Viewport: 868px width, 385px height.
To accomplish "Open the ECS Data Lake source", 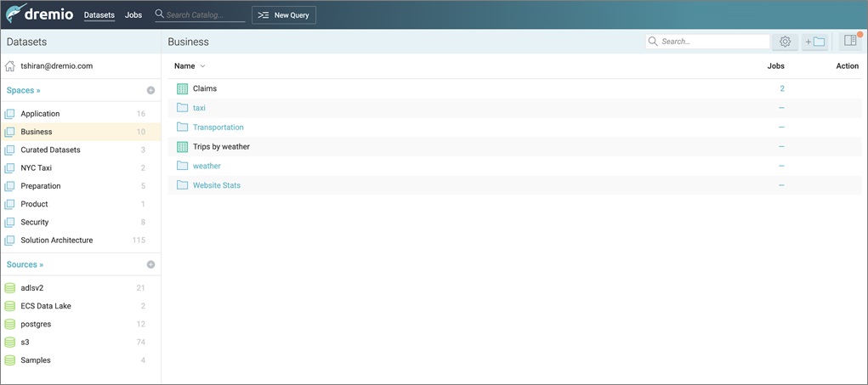I will click(46, 306).
